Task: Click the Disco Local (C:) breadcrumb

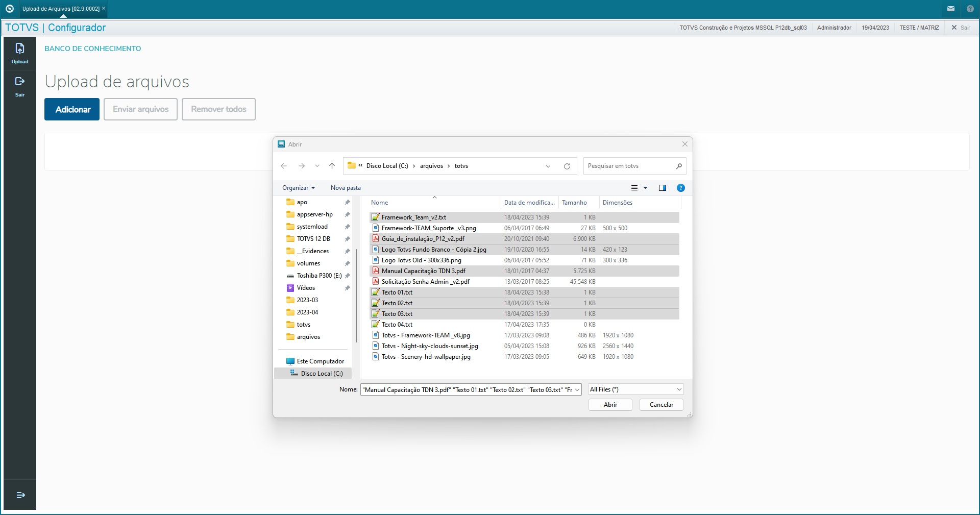Action: 387,166
